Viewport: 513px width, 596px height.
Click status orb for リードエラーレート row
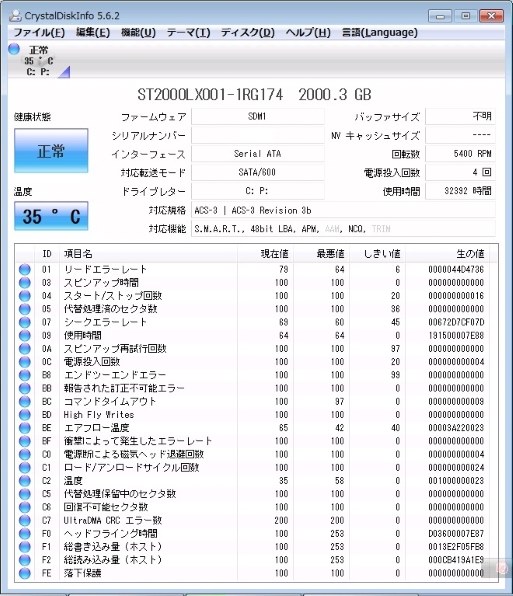[25, 269]
